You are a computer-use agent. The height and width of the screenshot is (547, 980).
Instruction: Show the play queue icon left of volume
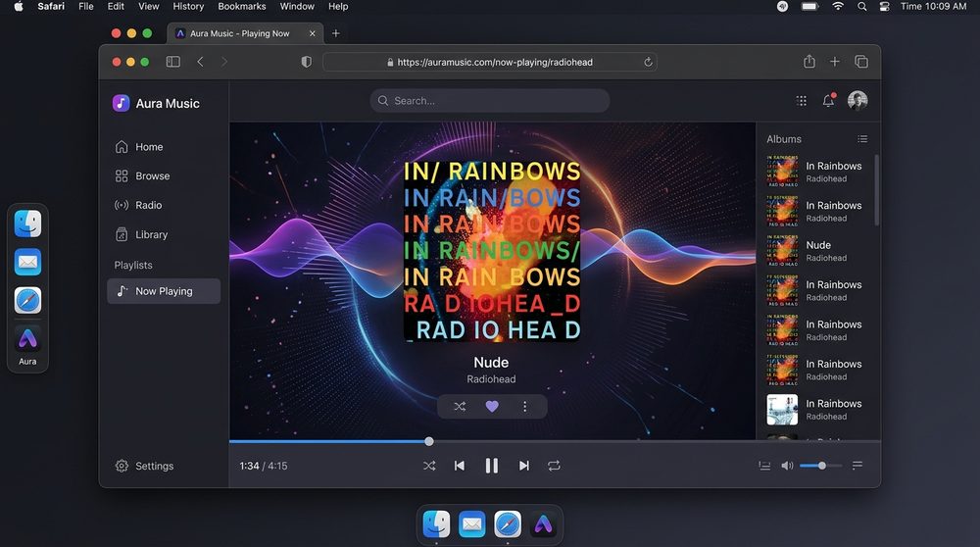[x=764, y=466]
